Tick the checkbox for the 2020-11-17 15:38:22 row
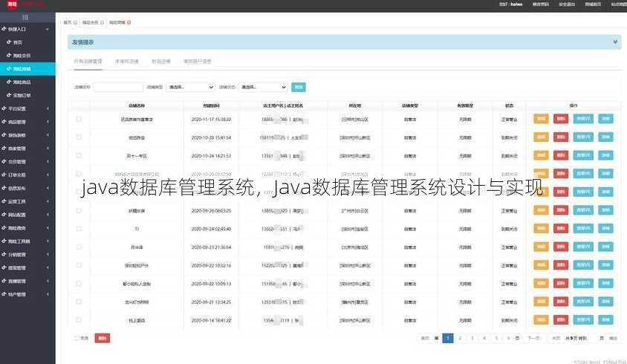 (79, 119)
